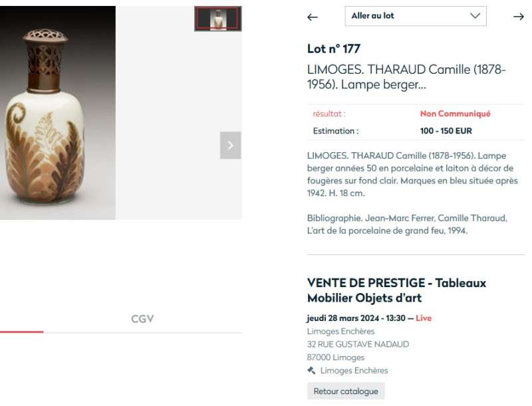Go to previous lot with left arrow
Viewport: 532px width, 406px height.
tap(313, 17)
